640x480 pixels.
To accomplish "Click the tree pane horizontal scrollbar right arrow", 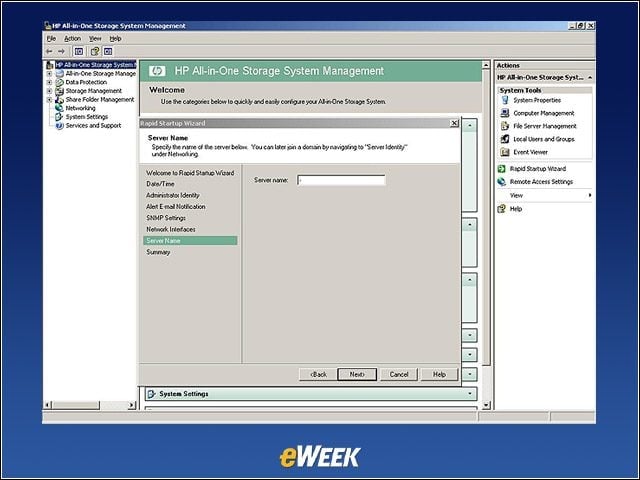I will point(131,405).
